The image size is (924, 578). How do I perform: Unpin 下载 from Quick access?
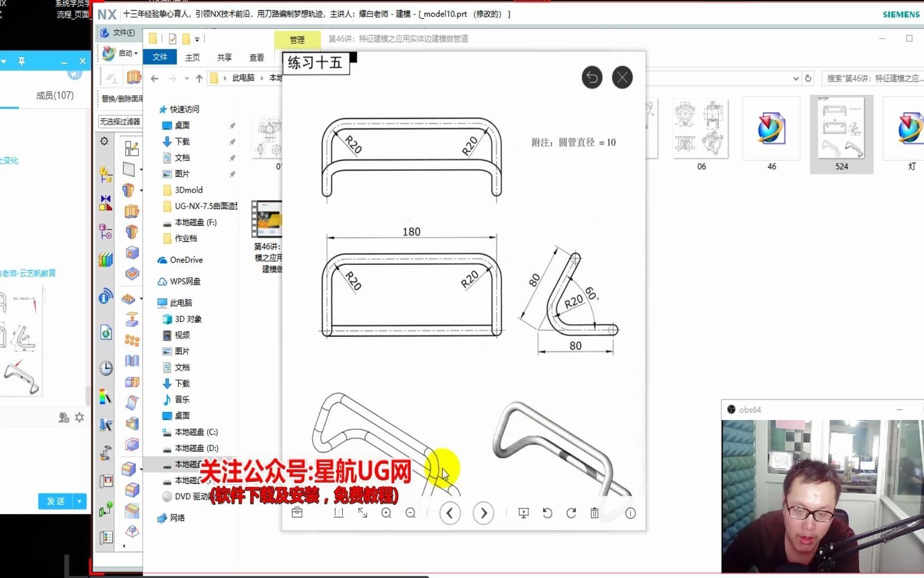click(233, 142)
